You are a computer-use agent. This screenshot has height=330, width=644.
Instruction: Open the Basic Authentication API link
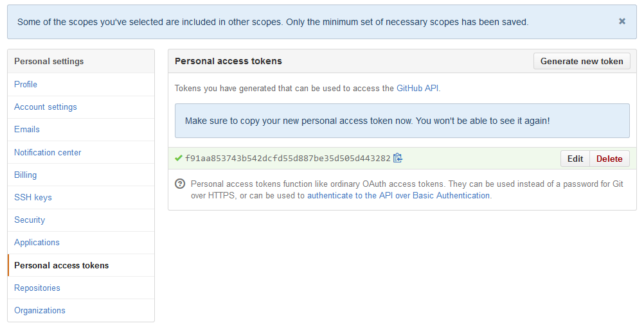[398, 195]
